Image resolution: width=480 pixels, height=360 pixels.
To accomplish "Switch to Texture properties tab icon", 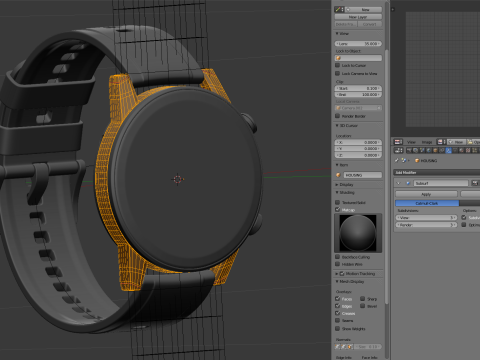I will [x=468, y=150].
